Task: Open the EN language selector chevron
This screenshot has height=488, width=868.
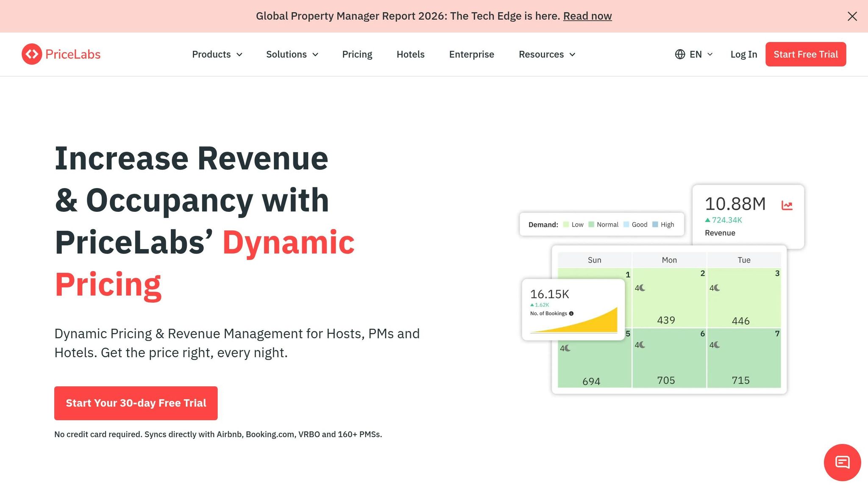Action: [710, 54]
